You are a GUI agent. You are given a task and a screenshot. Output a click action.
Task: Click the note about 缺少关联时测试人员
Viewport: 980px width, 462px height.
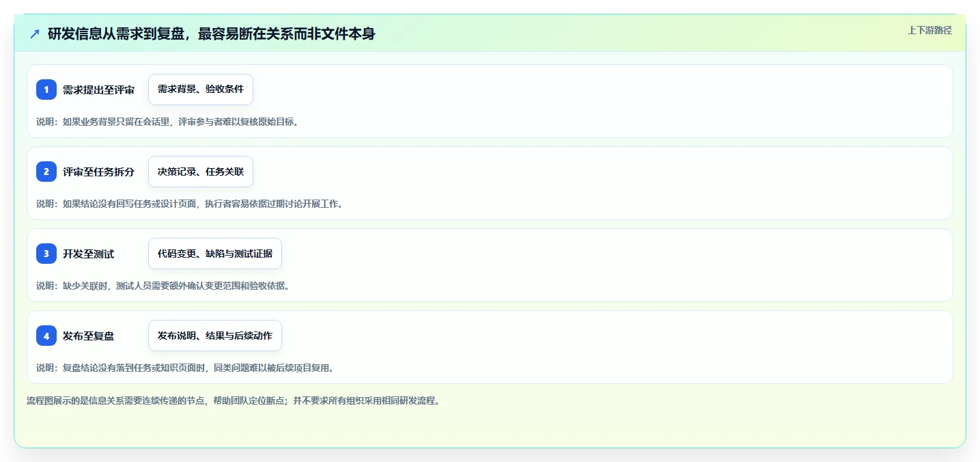point(163,286)
